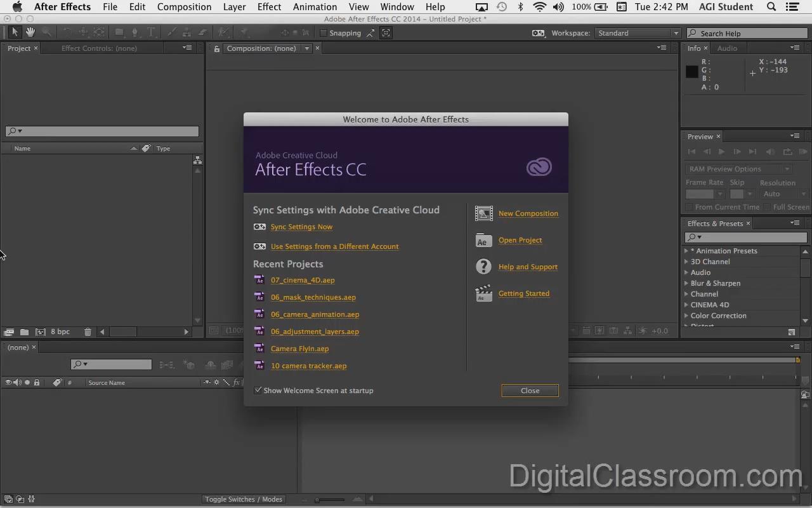Click the 07_cinema_4D.aep file icon

[259, 280]
